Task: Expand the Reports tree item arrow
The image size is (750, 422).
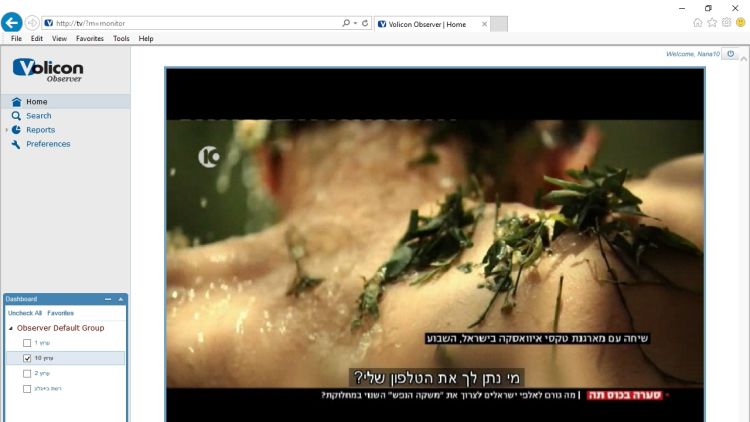Action: (x=6, y=130)
